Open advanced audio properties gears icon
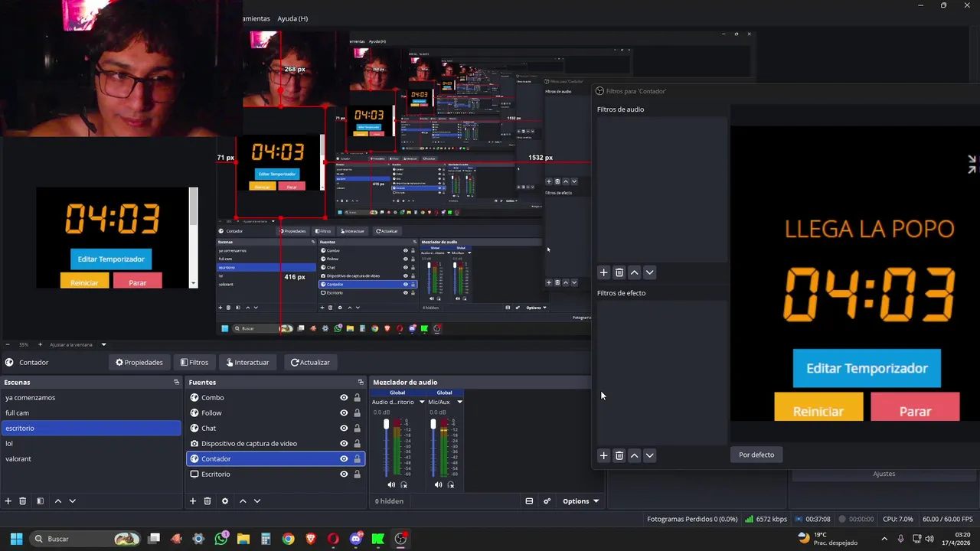Viewport: 980px width, 551px height. pos(547,501)
